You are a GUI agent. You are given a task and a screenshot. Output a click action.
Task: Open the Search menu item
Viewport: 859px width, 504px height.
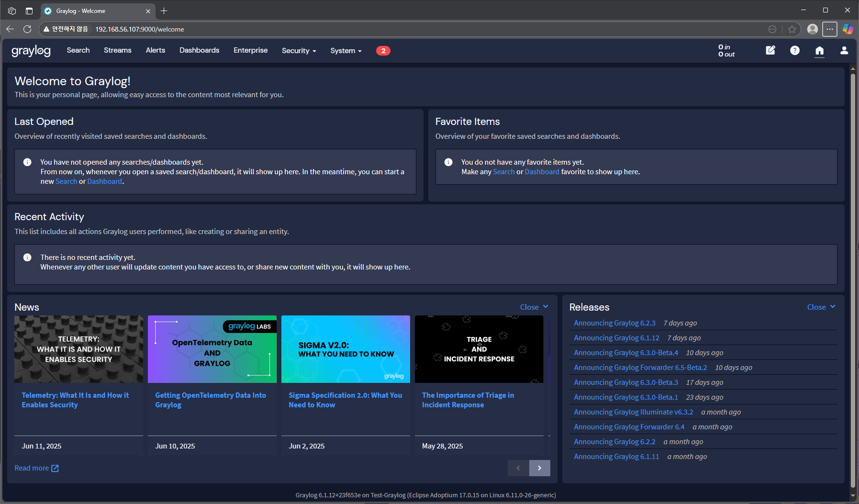tap(78, 50)
